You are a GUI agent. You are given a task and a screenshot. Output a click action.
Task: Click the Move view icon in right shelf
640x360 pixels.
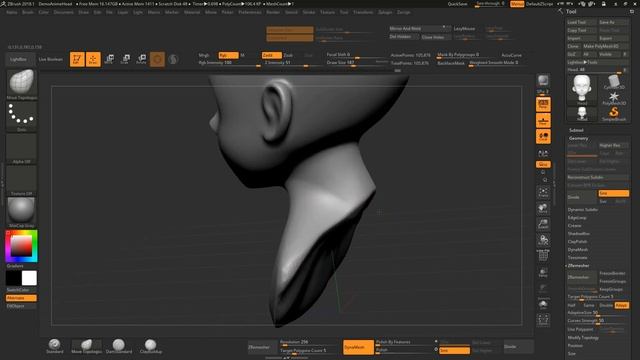[543, 209]
